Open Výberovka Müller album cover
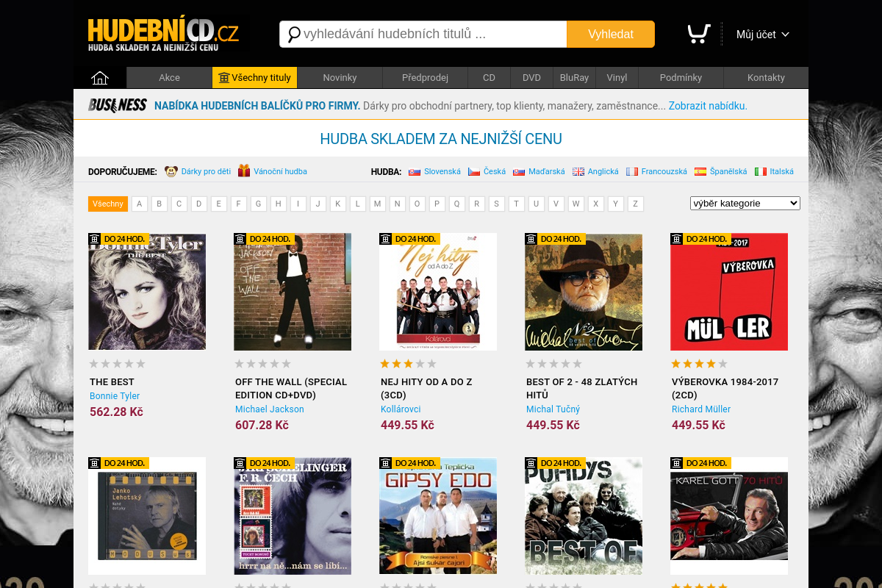Viewport: 882px width, 588px height. click(x=729, y=292)
